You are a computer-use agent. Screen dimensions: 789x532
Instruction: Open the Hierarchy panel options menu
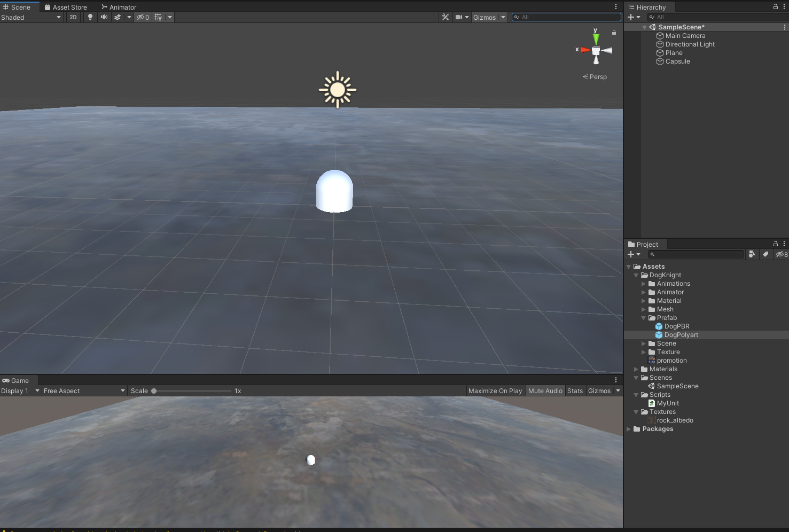pos(784,6)
